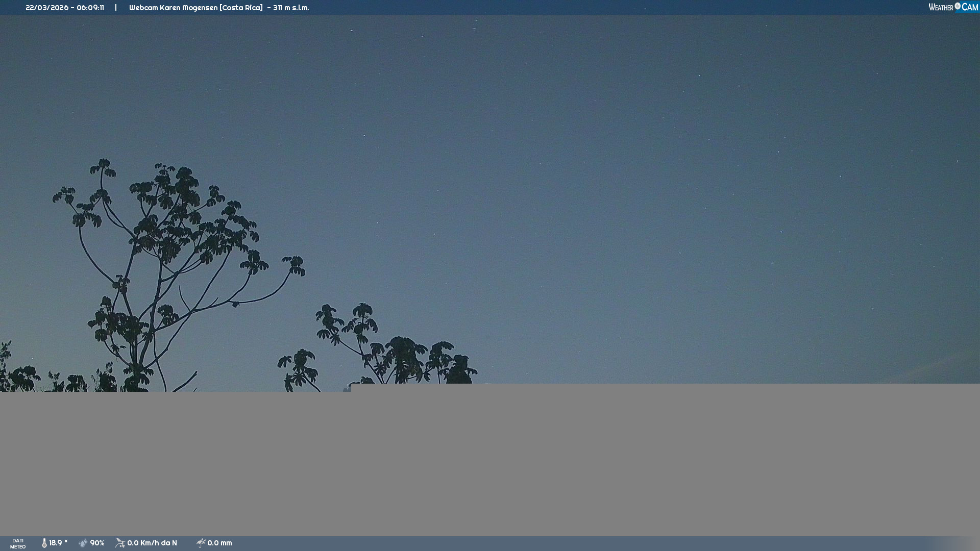Click the DATI METEO label
The height and width of the screenshot is (551, 980).
(x=18, y=543)
